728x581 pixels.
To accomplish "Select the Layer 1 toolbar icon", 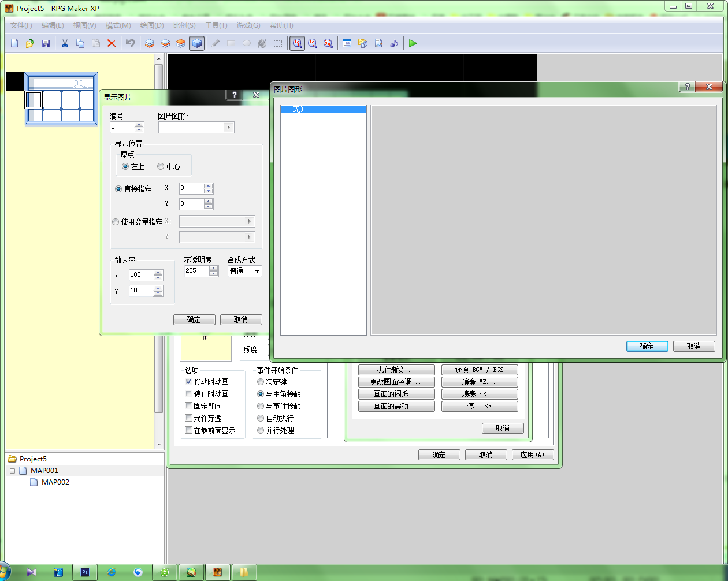I will click(150, 43).
